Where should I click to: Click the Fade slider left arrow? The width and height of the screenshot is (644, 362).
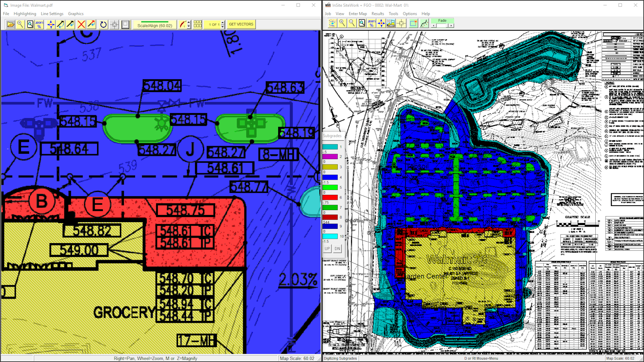[433, 25]
